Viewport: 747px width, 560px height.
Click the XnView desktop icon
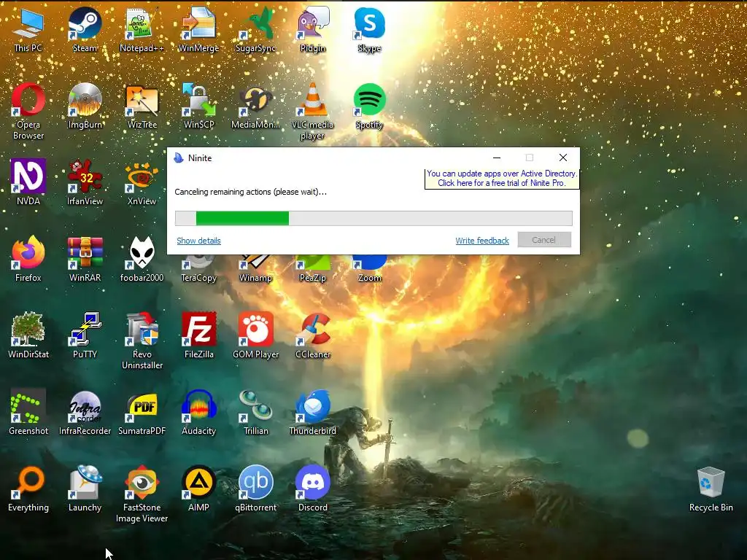pyautogui.click(x=142, y=182)
